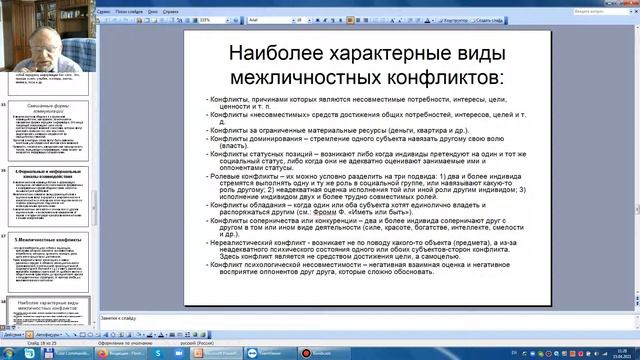Select slide 16 thumbnail Формальные и неформальные каналы
This screenshot has height=360, width=640.
[48, 196]
